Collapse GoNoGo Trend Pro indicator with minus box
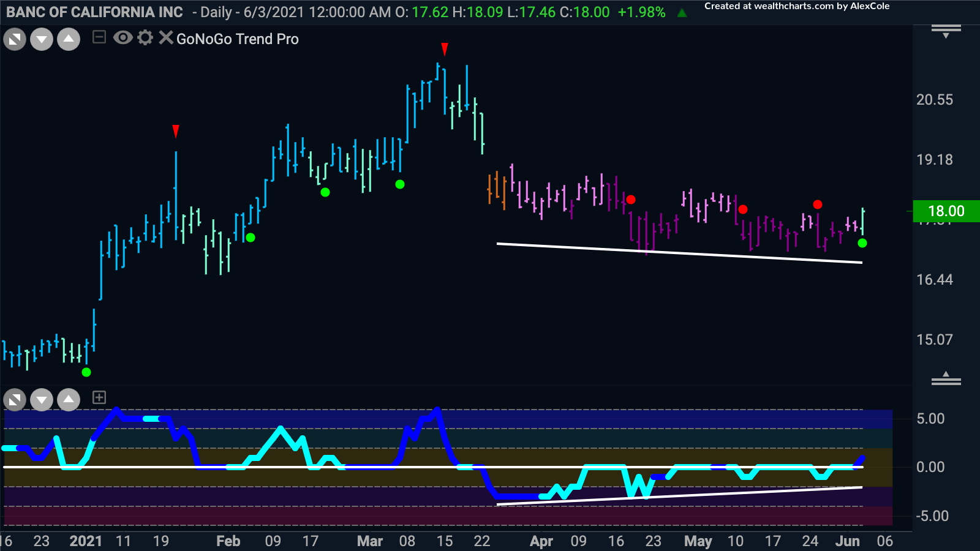980x551 pixels. point(99,38)
